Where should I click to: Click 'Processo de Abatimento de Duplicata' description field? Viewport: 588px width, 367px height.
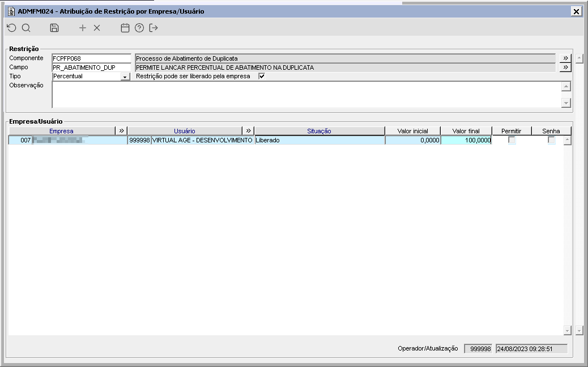345,58
